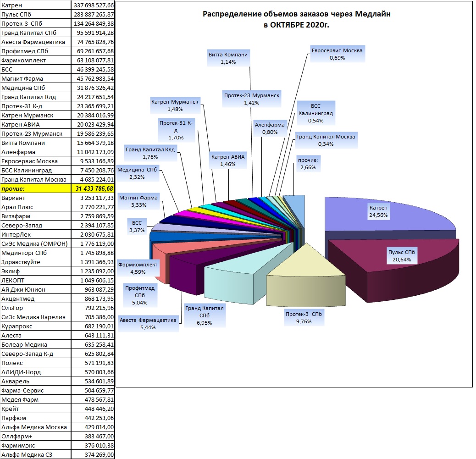Click the Гранд Капитал Клд table cell
Viewport: 476px width, 459px height.
tap(35, 97)
